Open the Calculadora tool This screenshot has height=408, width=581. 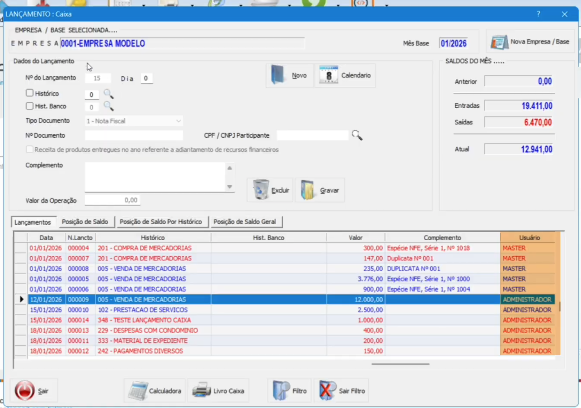click(155, 391)
